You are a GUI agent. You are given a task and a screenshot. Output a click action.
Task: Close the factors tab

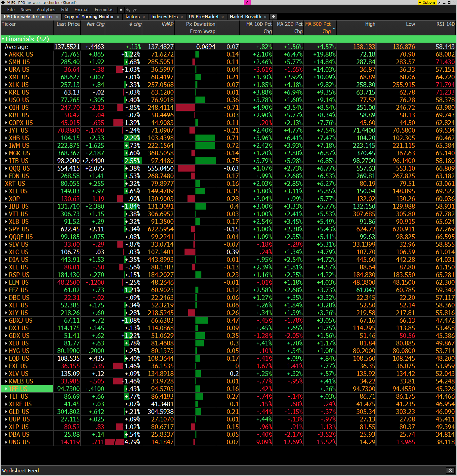click(x=144, y=17)
